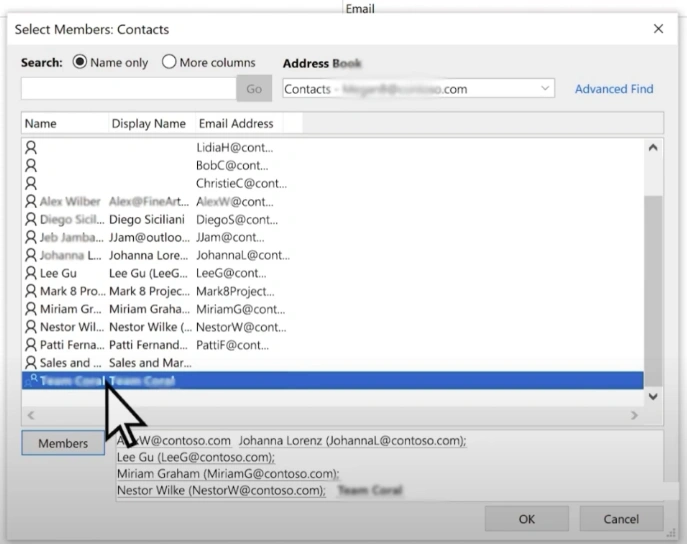
Task: Select 'JohannaL@cont...' email cell
Action: tap(243, 255)
